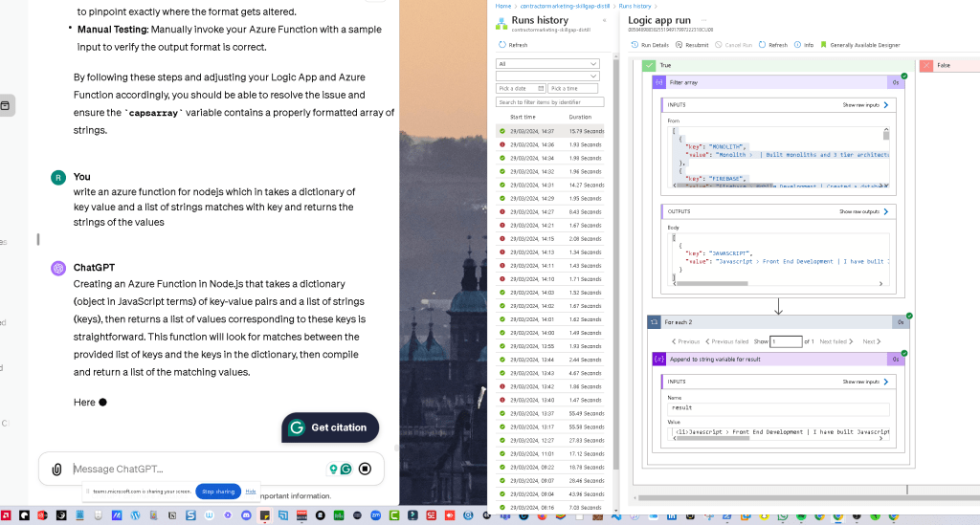This screenshot has height=525, width=980.
Task: Click the True branch header
Action: 778,65
